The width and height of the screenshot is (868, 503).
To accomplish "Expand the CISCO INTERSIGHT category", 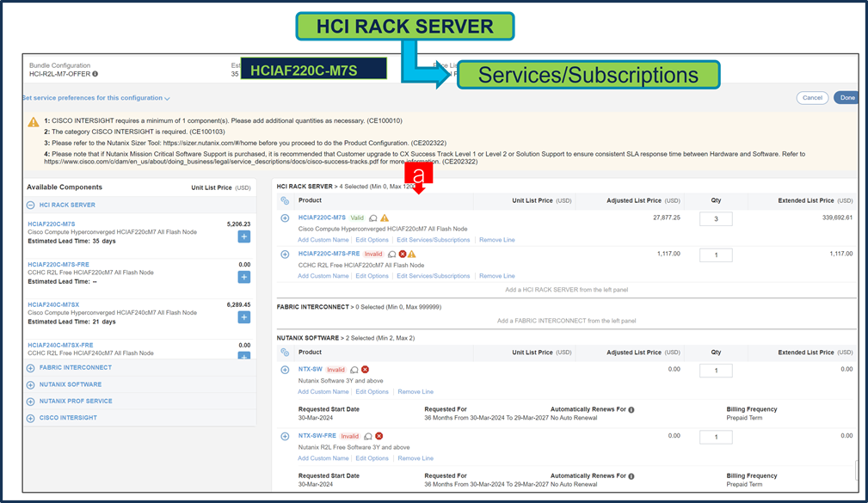I will tap(30, 419).
